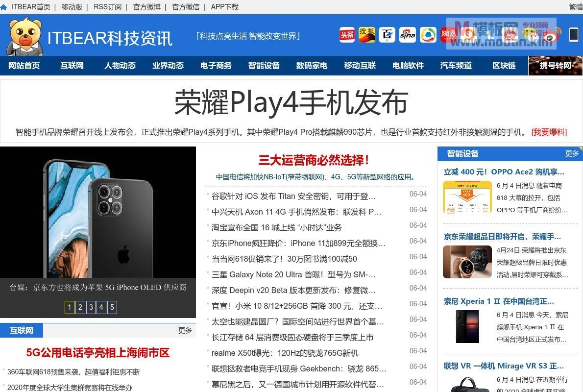The width and height of the screenshot is (583, 392).
Task: Click the Honor smartwatch thumbnail
Action: [467, 262]
